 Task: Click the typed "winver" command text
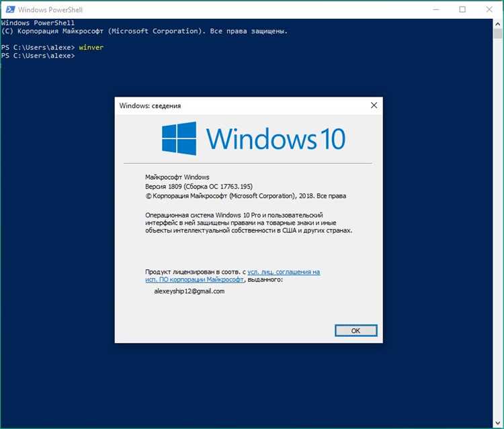[91, 47]
